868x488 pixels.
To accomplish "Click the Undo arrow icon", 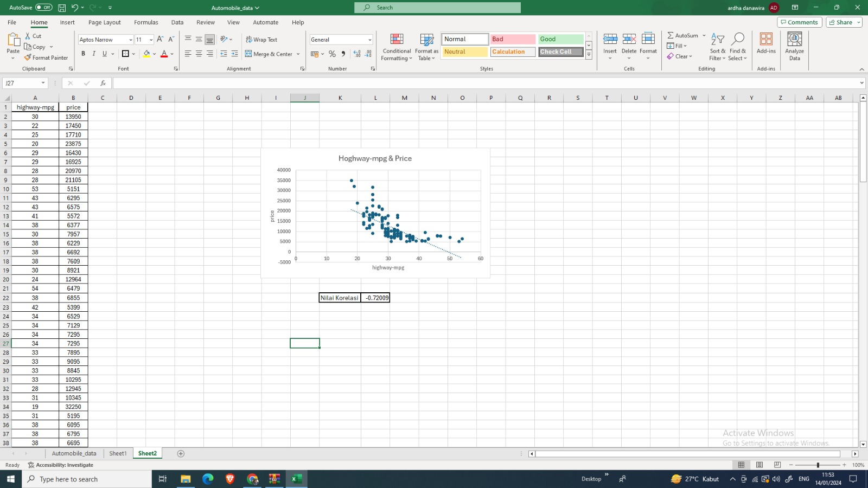I will pyautogui.click(x=75, y=8).
